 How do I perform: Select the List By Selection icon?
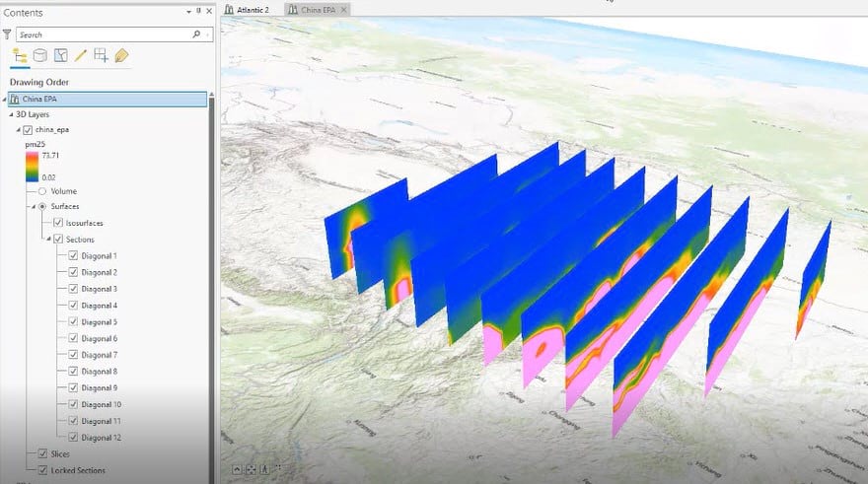pyautogui.click(x=61, y=55)
